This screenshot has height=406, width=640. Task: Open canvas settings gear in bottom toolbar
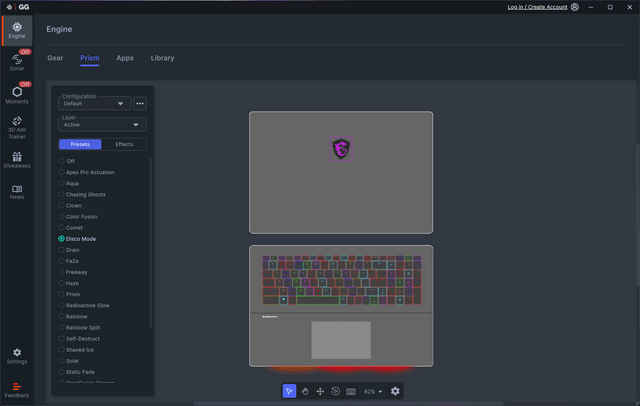point(395,391)
